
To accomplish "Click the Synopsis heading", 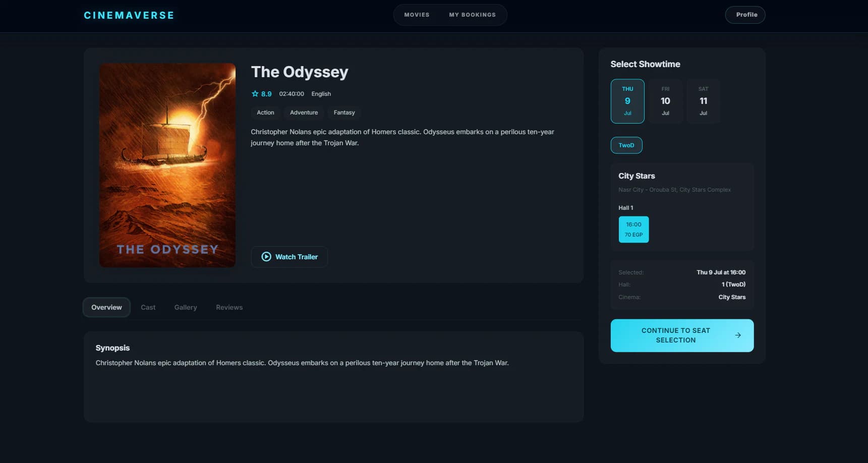I will [x=112, y=348].
